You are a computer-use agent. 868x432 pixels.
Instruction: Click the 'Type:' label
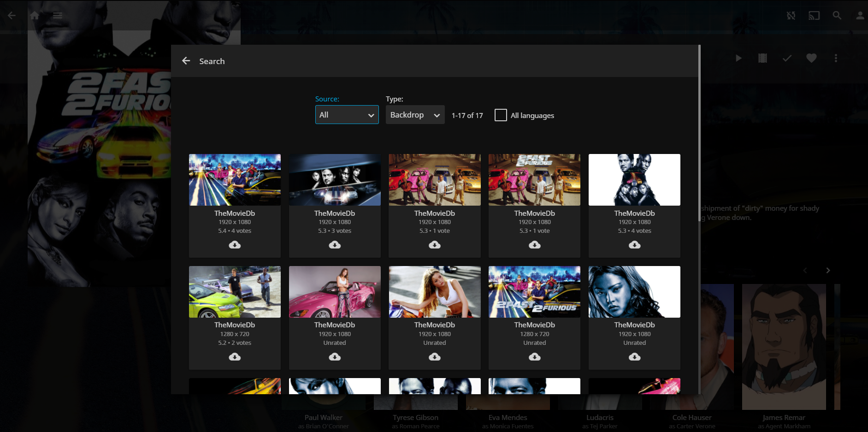point(395,99)
